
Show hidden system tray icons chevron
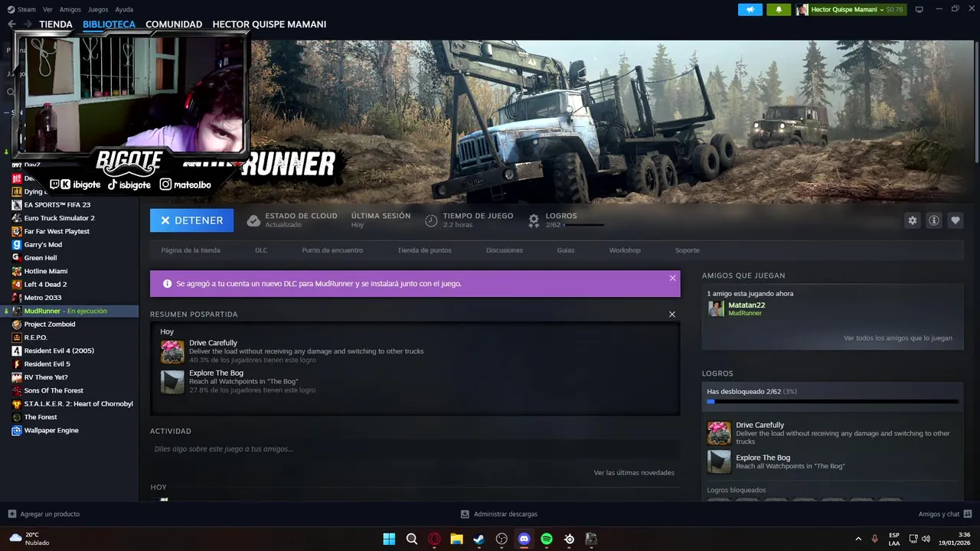coord(857,539)
